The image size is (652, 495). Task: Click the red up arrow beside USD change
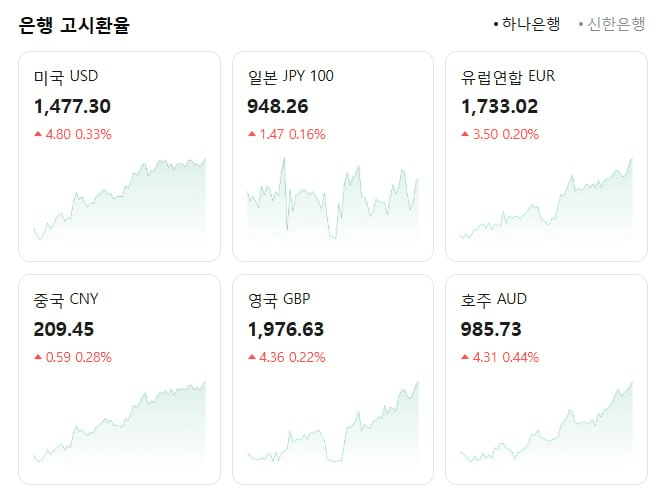point(38,134)
